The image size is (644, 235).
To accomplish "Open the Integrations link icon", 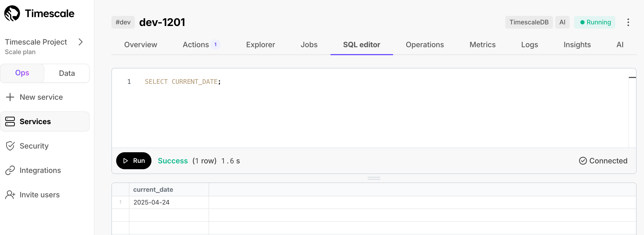I will click(x=10, y=170).
